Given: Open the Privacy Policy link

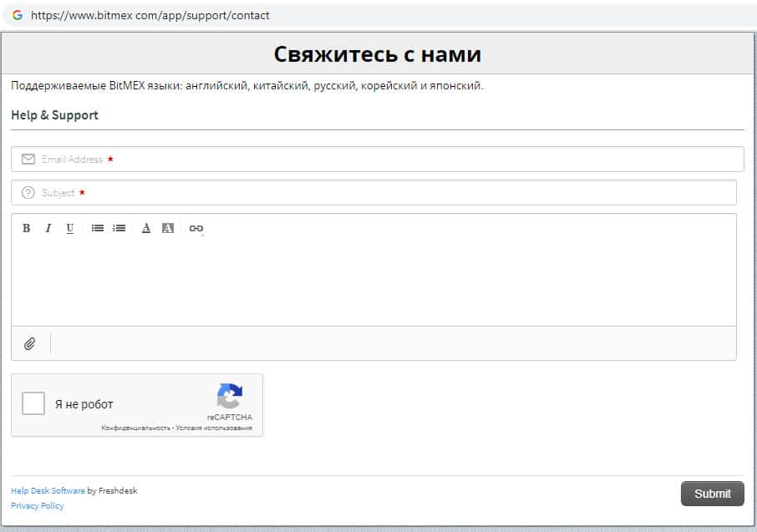Looking at the screenshot, I should coord(37,506).
